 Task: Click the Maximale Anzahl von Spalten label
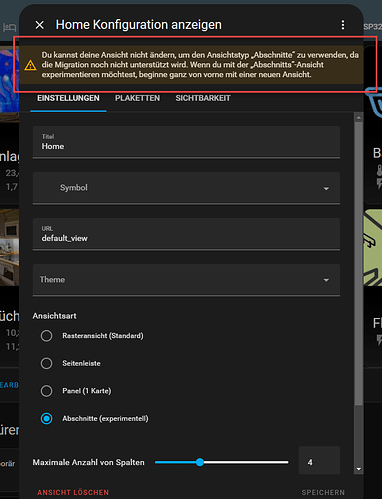tap(88, 462)
